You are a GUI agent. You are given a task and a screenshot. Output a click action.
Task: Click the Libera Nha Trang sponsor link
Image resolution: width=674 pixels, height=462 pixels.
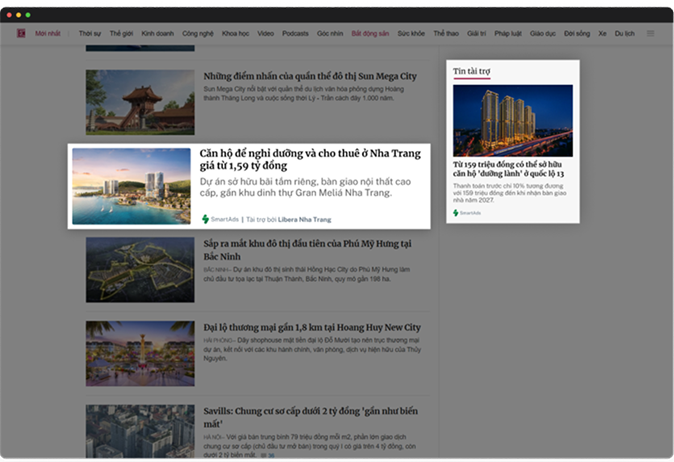(304, 220)
